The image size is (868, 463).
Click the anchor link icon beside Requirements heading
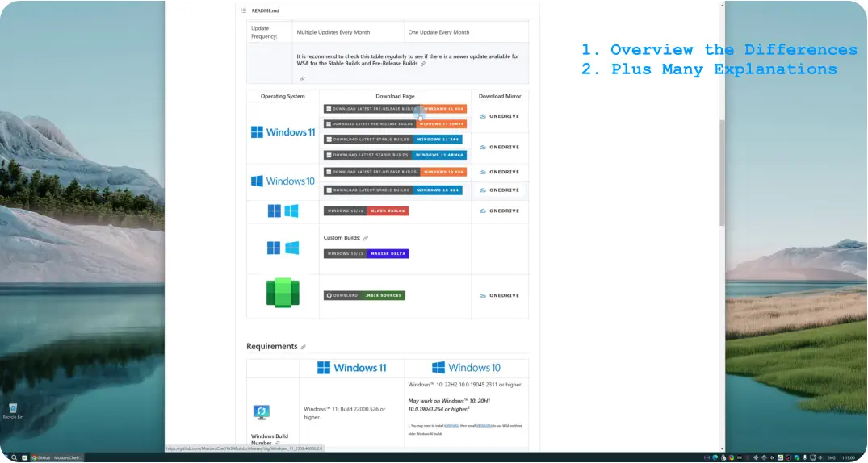click(x=304, y=347)
